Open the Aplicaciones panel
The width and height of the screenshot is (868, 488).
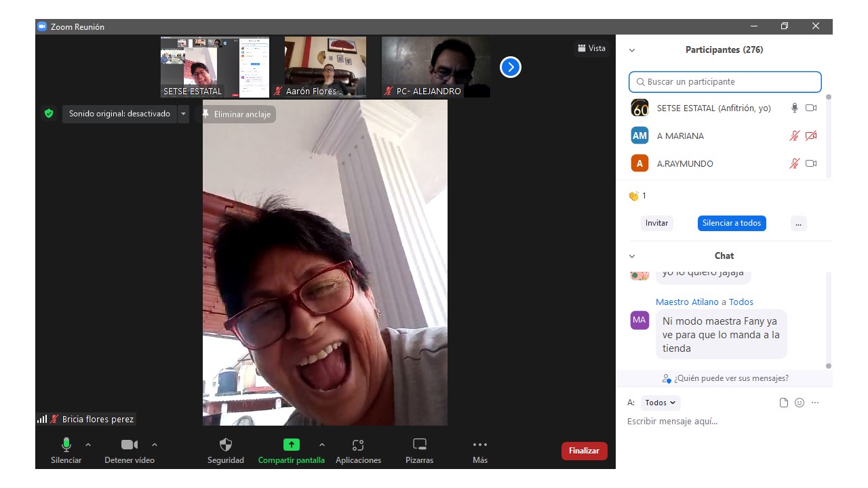tap(358, 451)
